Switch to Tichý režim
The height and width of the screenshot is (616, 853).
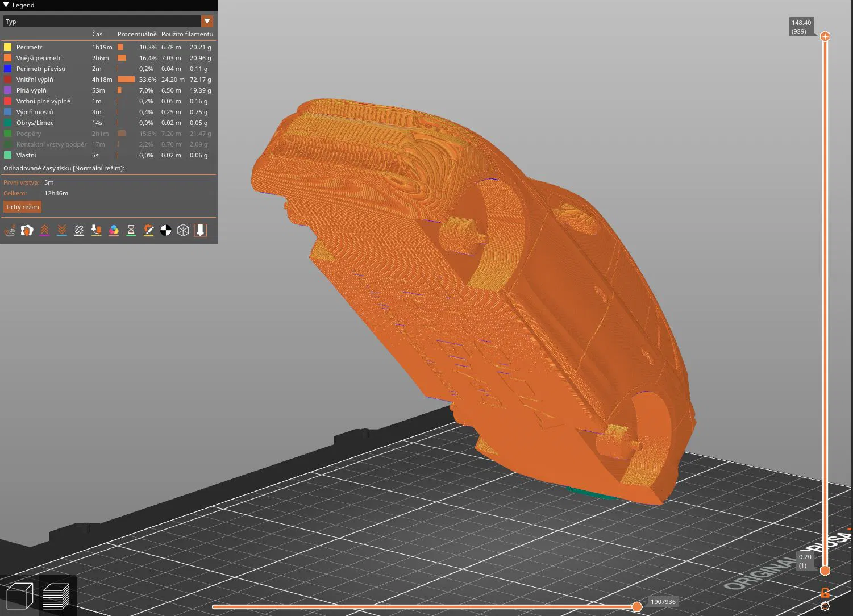[x=22, y=207]
